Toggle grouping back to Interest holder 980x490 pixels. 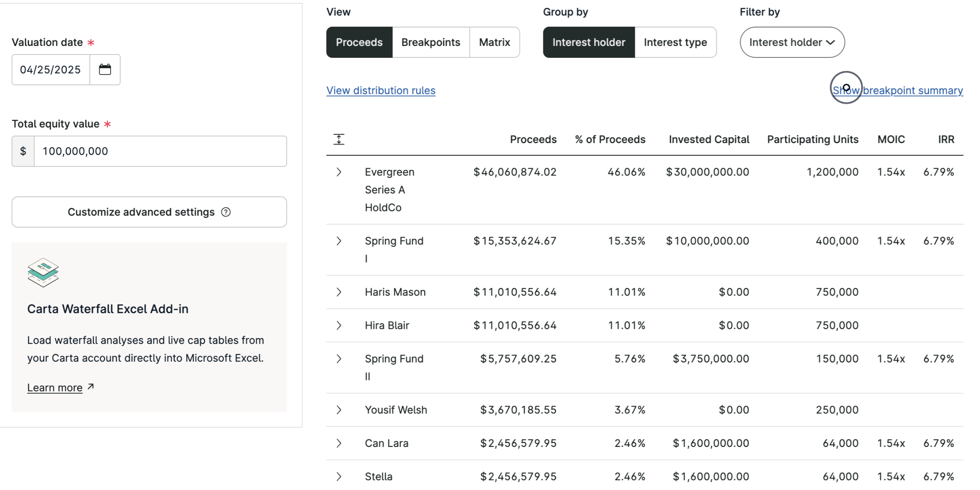click(x=588, y=42)
